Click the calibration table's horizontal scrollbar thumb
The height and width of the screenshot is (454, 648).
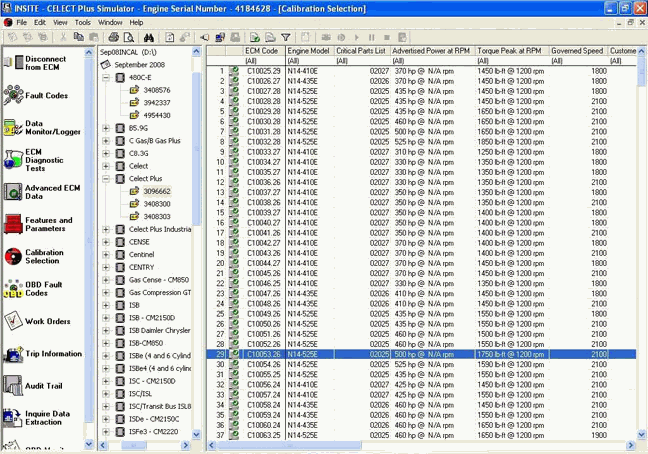pyautogui.click(x=289, y=445)
